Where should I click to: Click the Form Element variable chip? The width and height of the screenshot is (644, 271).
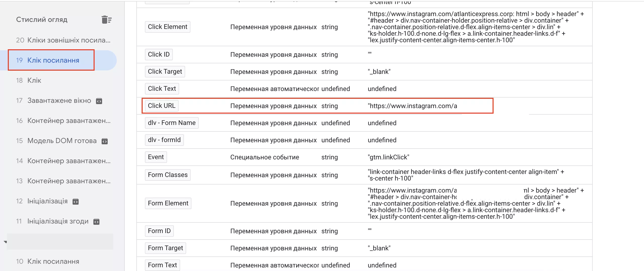tap(168, 203)
